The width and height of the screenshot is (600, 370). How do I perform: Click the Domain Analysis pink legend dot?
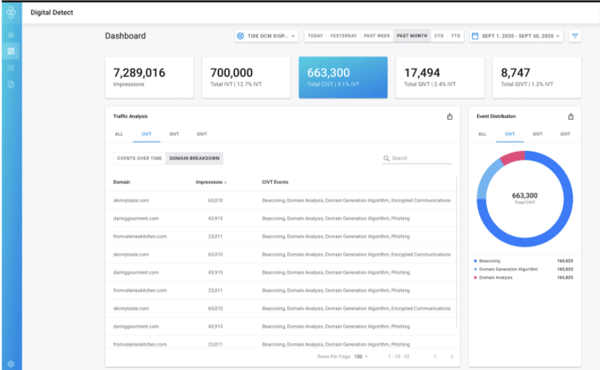tap(475, 278)
